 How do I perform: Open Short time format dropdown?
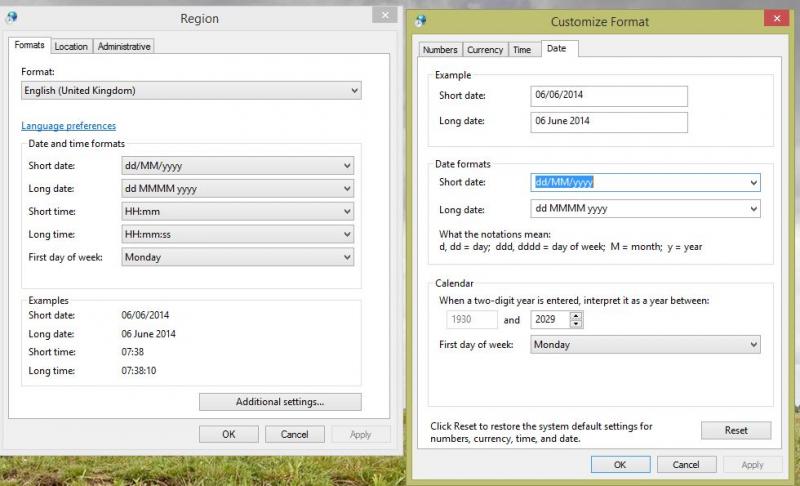pos(346,212)
